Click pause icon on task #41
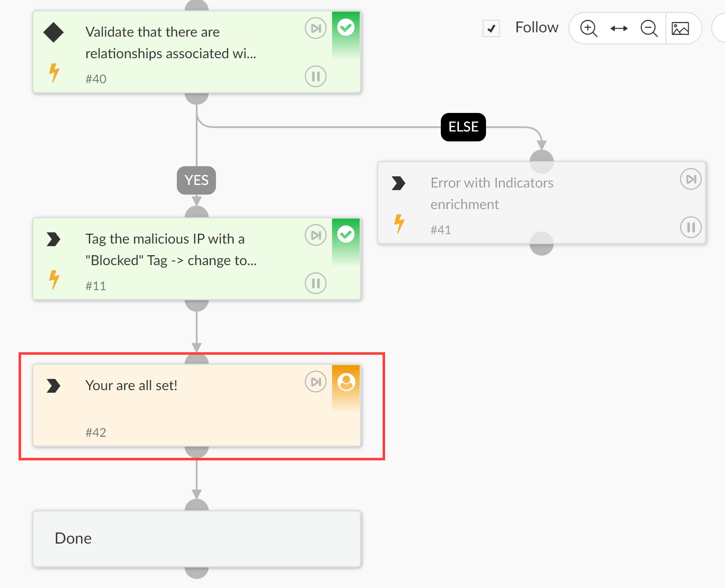725x588 pixels. 691,227
